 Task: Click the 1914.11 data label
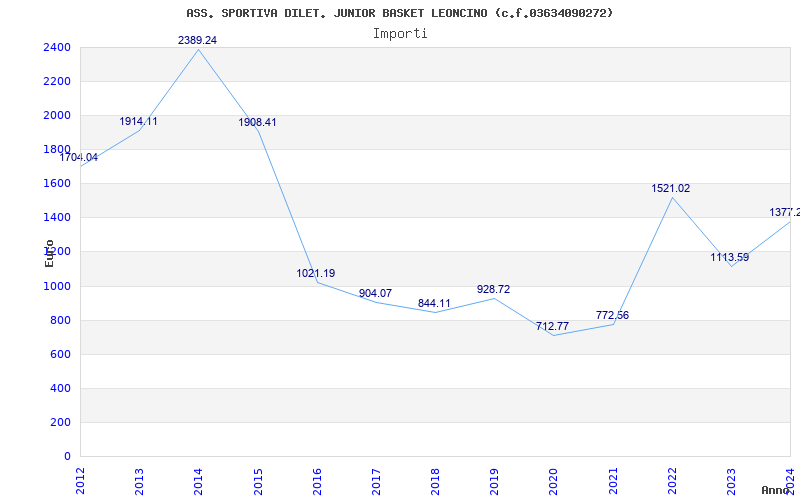pos(138,121)
